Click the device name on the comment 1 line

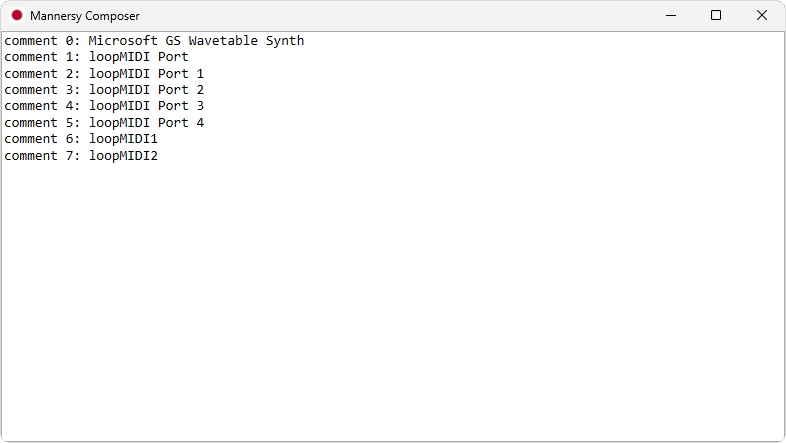pyautogui.click(x=138, y=57)
